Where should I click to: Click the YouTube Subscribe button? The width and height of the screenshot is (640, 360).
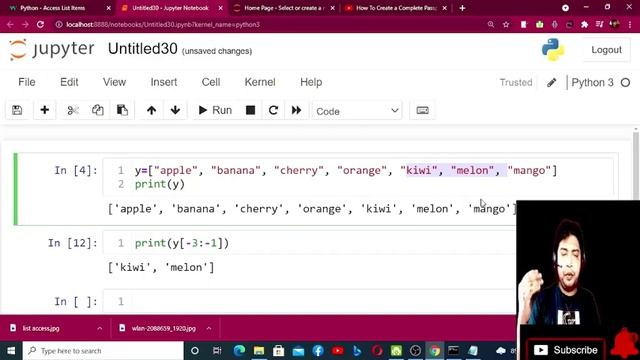point(565,350)
